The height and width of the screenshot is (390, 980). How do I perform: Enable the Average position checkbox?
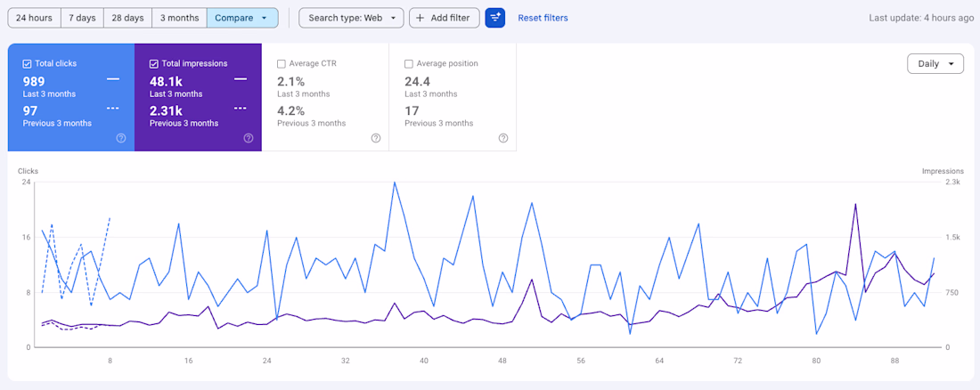pos(409,64)
